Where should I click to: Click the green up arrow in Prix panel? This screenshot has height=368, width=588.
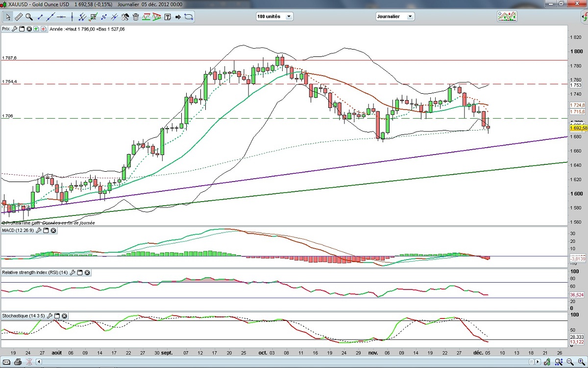click(x=37, y=29)
